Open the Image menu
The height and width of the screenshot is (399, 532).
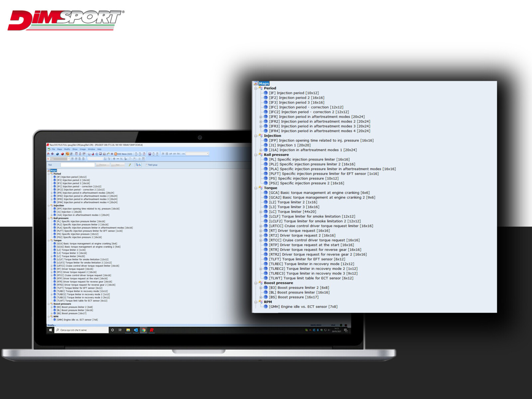coord(82,149)
